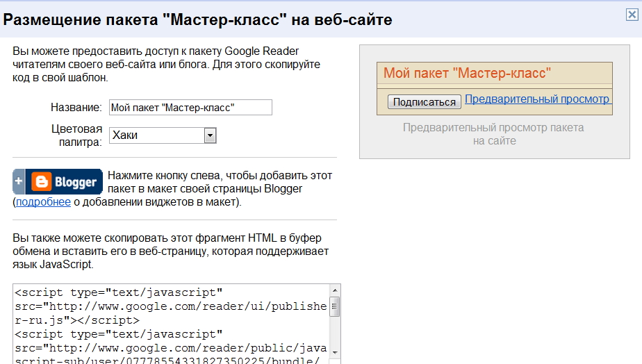Image resolution: width=642 pixels, height=364 pixels.
Task: Click the Название: label
Action: pyautogui.click(x=76, y=107)
